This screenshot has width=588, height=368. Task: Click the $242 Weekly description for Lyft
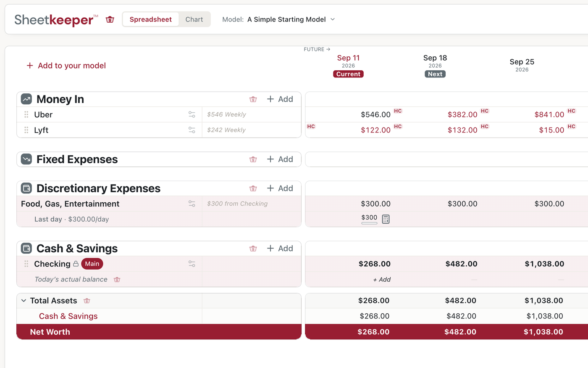226,130
